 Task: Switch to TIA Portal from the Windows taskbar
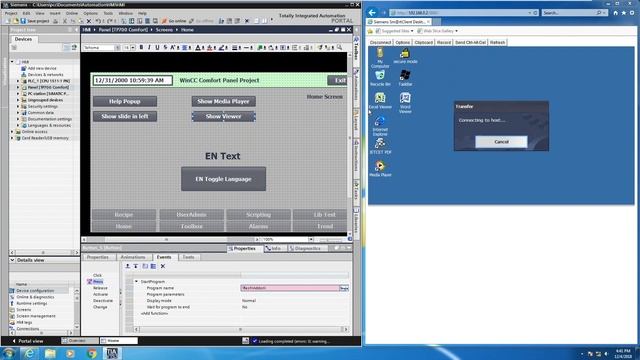(x=112, y=353)
